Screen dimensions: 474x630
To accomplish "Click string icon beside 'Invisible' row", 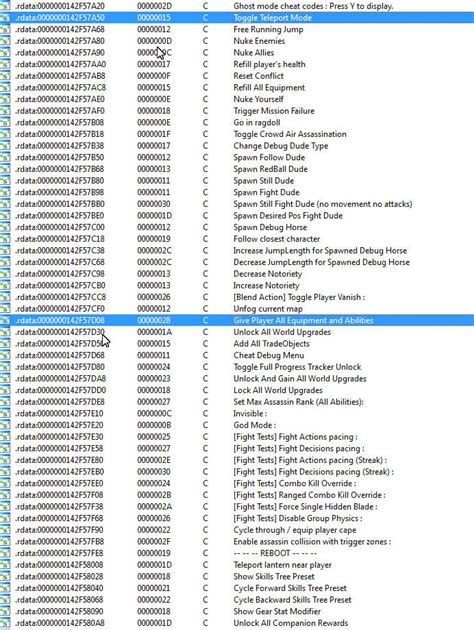I will tap(5, 414).
